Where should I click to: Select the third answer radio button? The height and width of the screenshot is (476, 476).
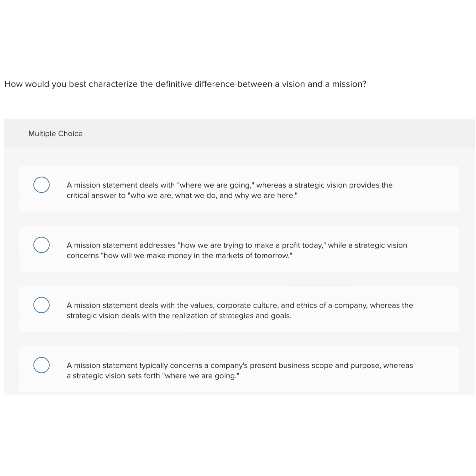point(41,305)
